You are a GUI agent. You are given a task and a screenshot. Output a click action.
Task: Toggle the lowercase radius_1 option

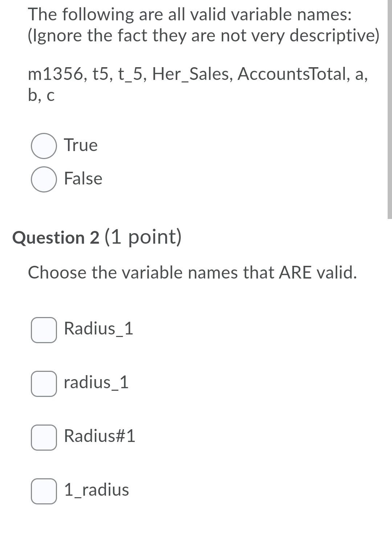44,383
